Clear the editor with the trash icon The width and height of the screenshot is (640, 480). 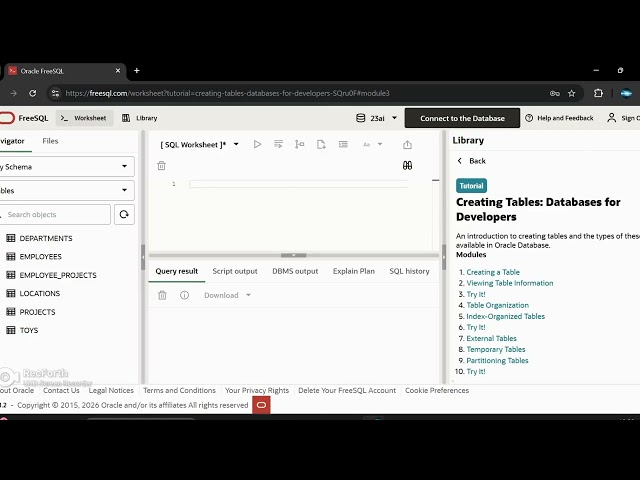point(161,165)
